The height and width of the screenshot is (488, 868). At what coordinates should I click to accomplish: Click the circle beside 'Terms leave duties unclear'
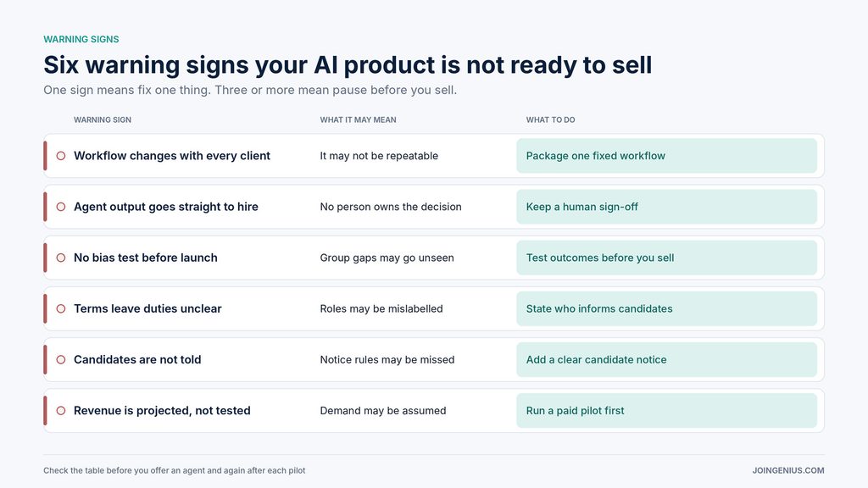[61, 308]
